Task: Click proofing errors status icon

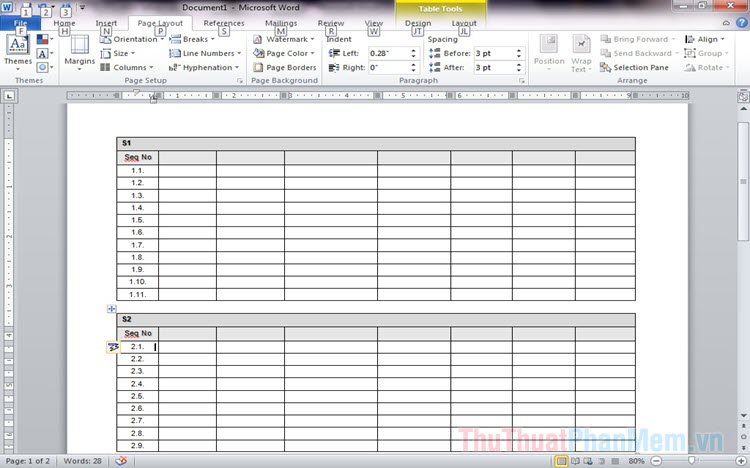Action: pos(121,461)
